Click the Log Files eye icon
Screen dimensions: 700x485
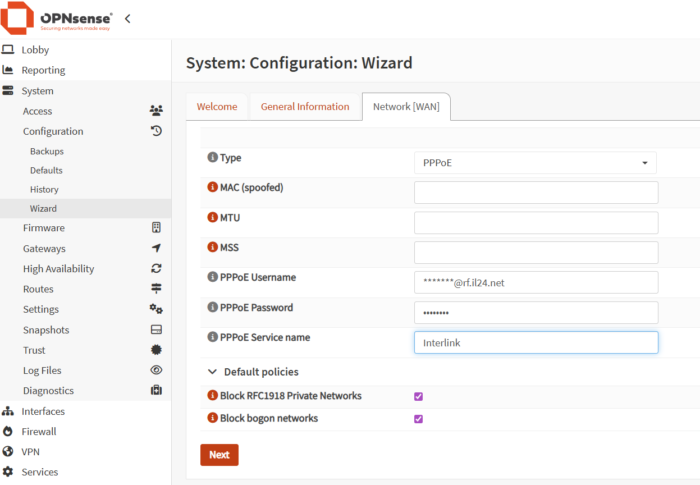(156, 370)
